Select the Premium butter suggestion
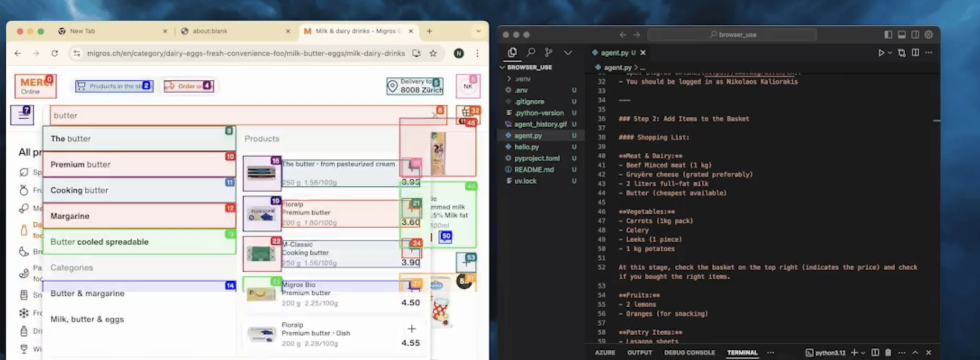Viewport: 980px width, 360px height. pyautogui.click(x=139, y=164)
